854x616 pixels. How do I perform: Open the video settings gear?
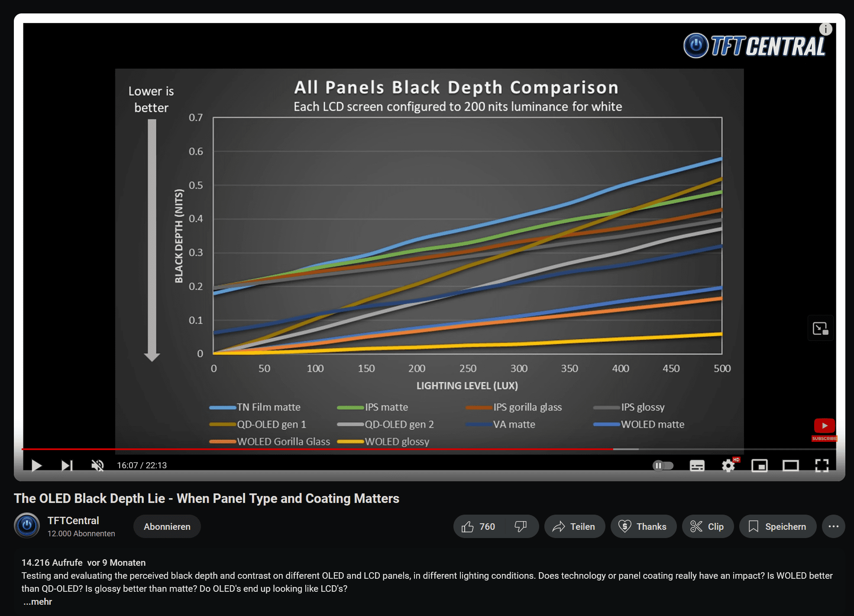(728, 466)
